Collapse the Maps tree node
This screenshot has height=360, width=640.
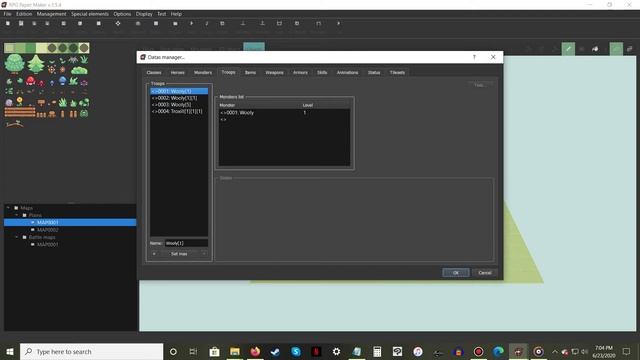point(8,208)
